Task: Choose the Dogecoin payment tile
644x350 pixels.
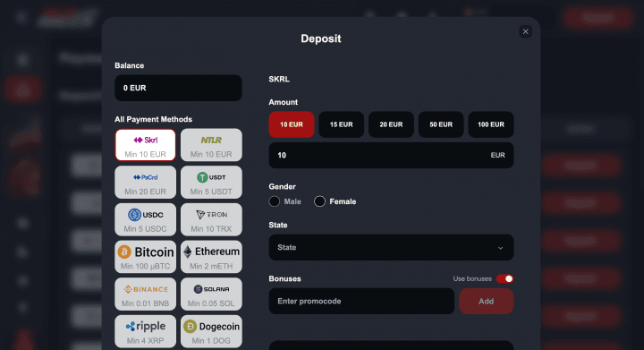Action: (x=211, y=331)
